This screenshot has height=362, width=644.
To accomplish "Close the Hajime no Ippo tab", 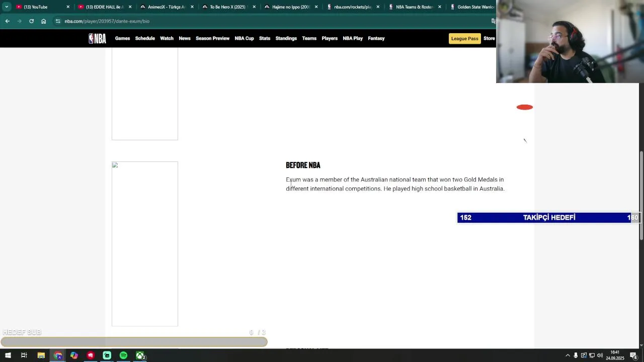I will point(316,7).
